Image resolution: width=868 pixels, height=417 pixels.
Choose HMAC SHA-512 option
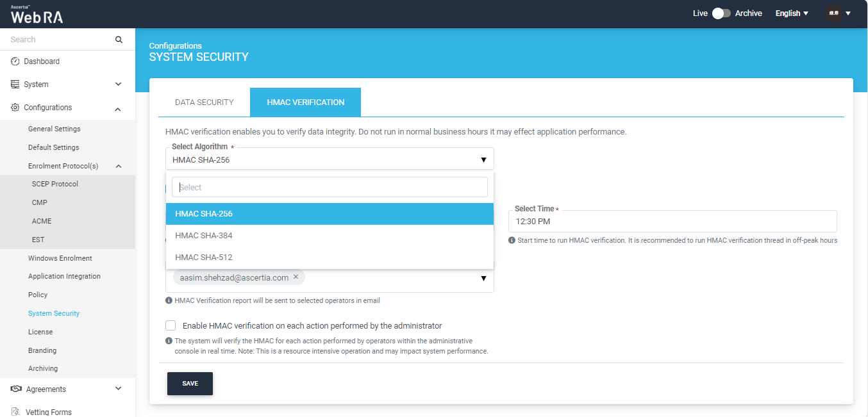click(x=204, y=258)
